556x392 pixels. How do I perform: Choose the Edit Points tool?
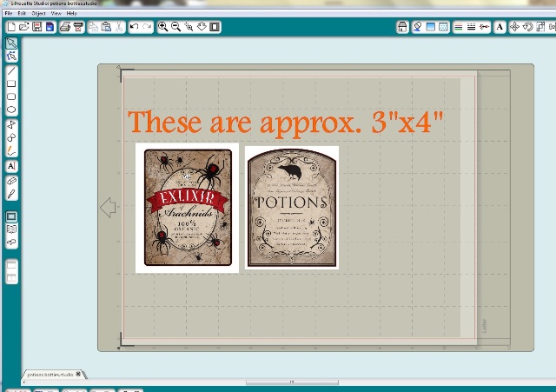click(11, 56)
